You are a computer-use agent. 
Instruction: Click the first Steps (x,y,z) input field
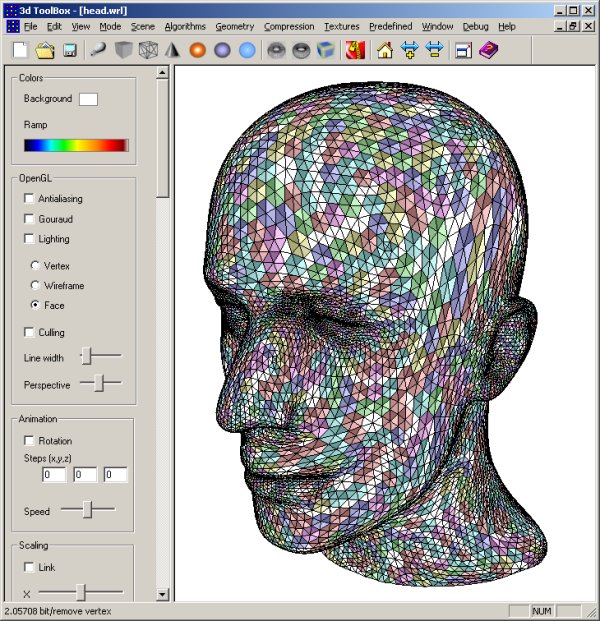(x=53, y=475)
